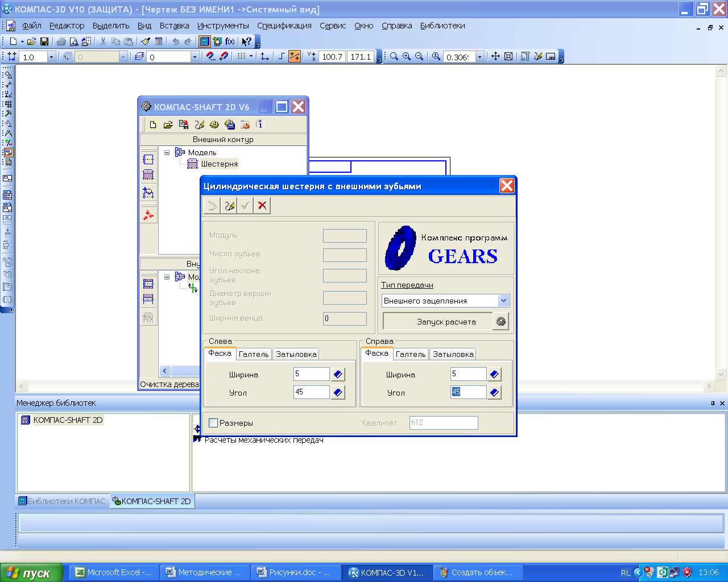Open the zoom factor dropdown arrow
Screen dimensions: 728x582
(479, 57)
